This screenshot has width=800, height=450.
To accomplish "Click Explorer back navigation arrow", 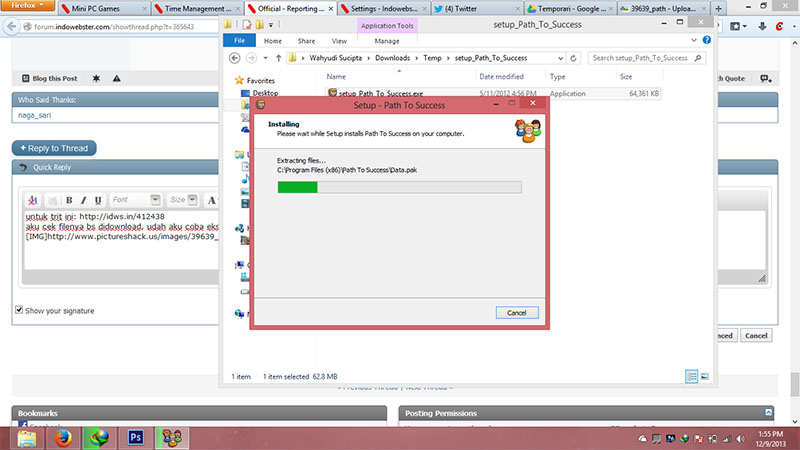I will point(235,58).
